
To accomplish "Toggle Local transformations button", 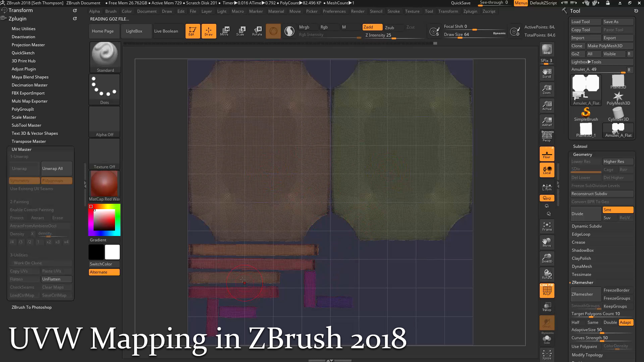I will (547, 170).
